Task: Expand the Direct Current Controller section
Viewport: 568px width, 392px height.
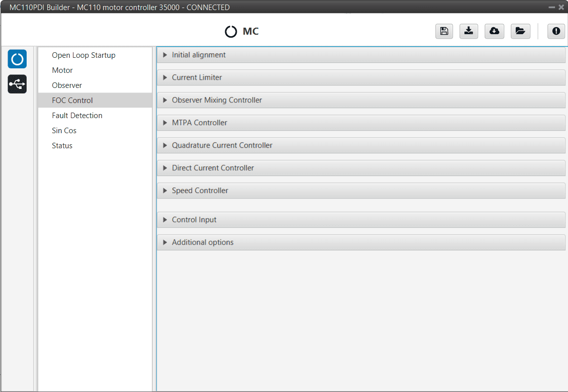Action: 361,168
